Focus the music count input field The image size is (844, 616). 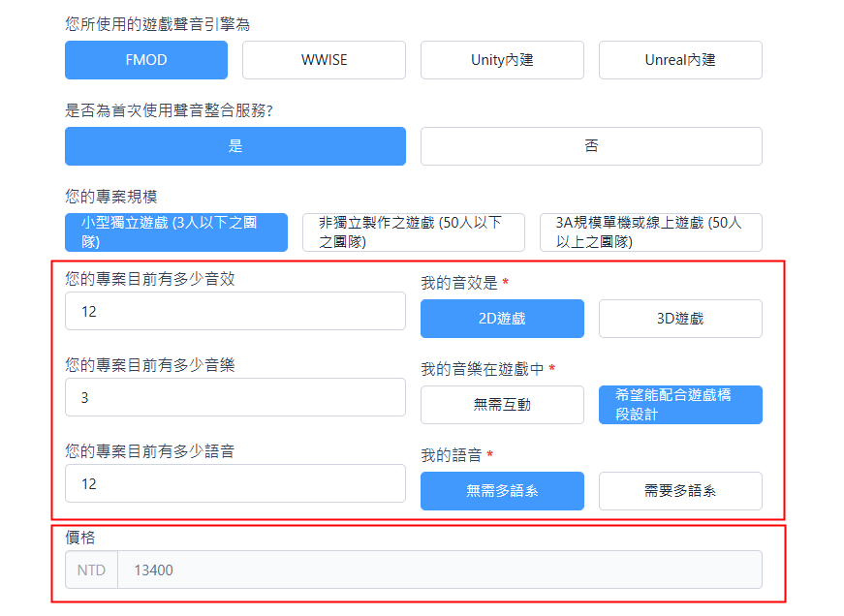235,397
